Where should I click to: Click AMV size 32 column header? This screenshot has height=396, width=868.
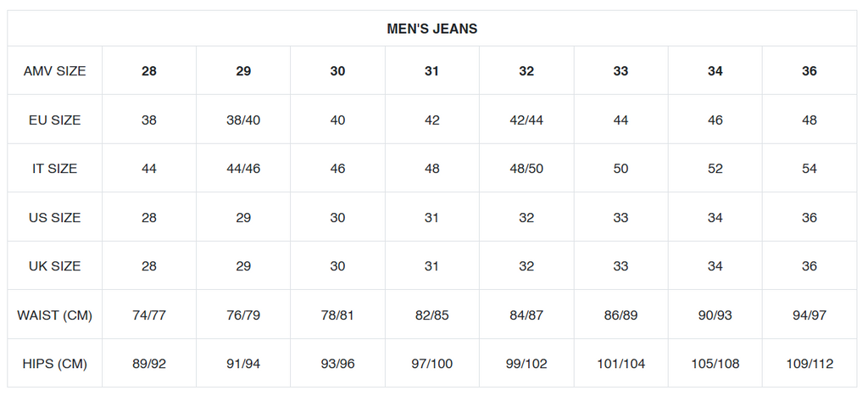[x=526, y=71]
